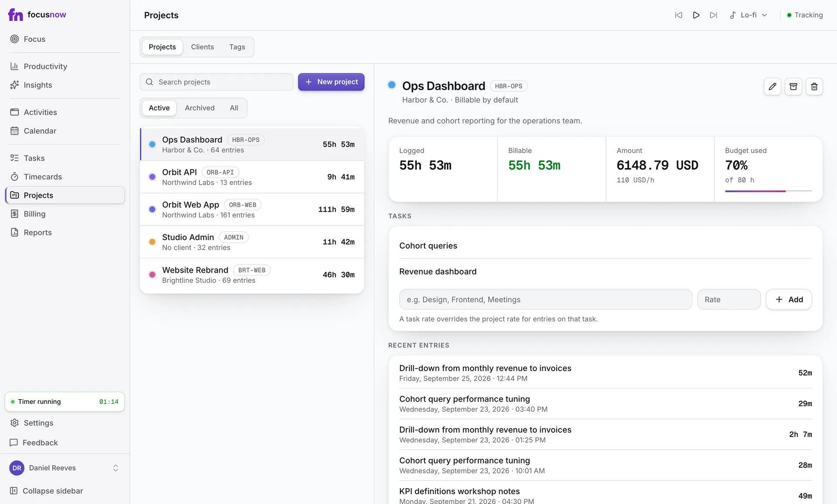837x504 pixels.
Task: Go to Productivity page
Action: click(x=65, y=67)
